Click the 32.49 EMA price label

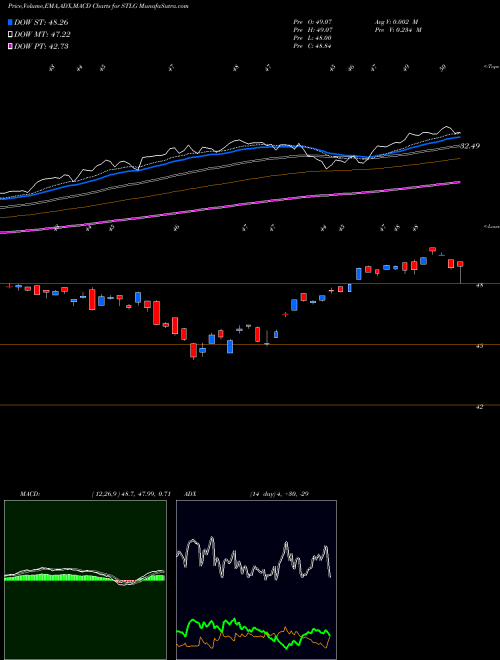point(470,146)
